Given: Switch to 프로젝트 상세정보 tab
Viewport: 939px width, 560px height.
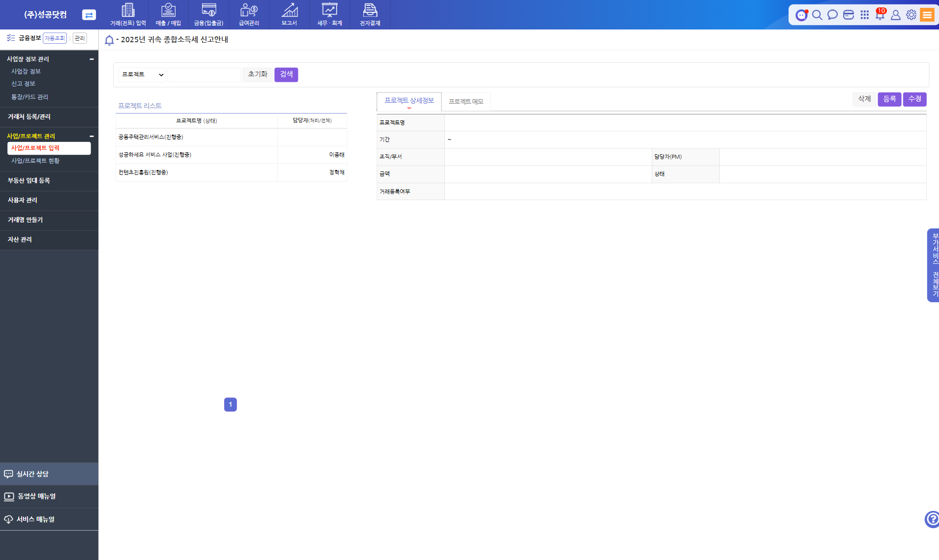Looking at the screenshot, I should pos(409,101).
